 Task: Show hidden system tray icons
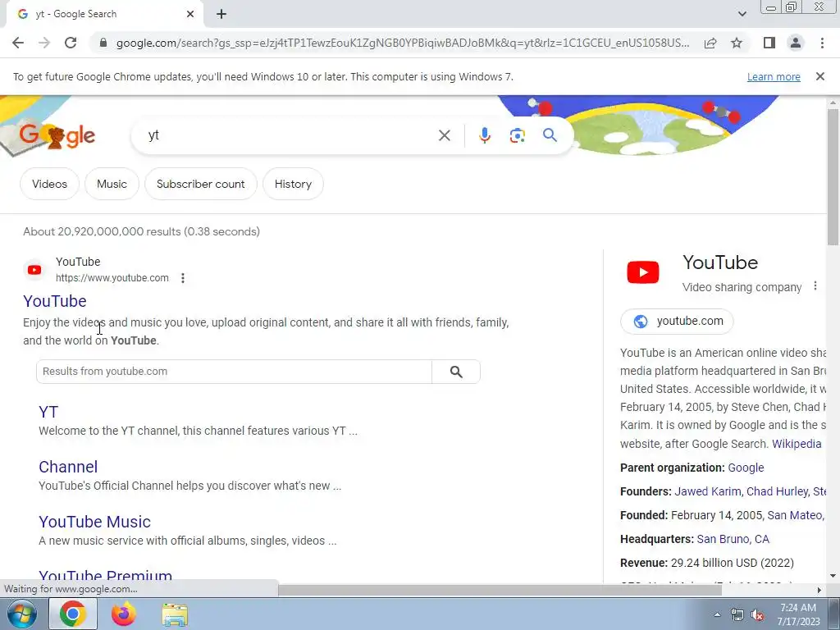pyautogui.click(x=717, y=614)
